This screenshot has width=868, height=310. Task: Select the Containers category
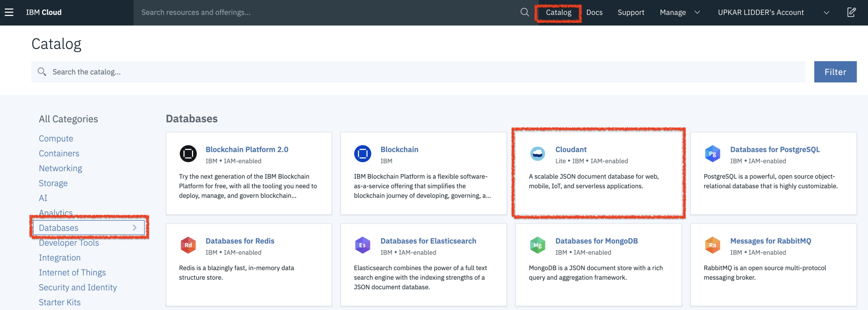[59, 153]
